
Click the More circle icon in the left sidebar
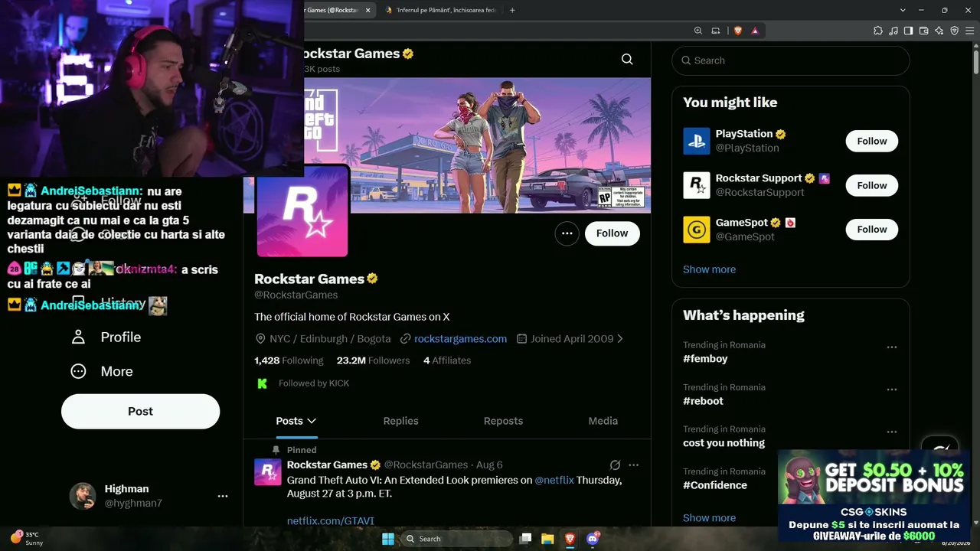click(78, 371)
